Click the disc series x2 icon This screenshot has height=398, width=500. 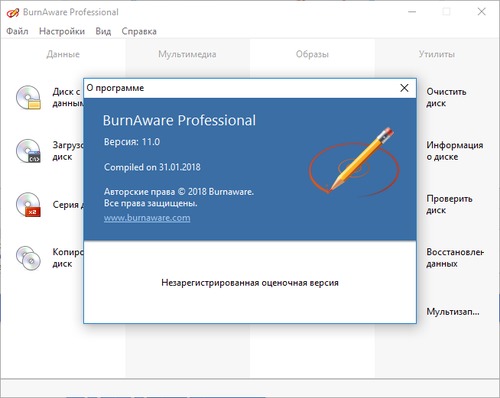pos(28,204)
